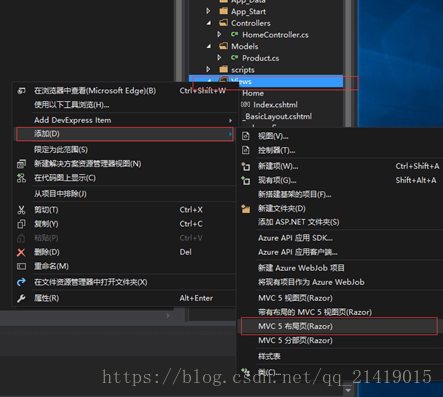Expand the App_Start folder node

(x=208, y=11)
